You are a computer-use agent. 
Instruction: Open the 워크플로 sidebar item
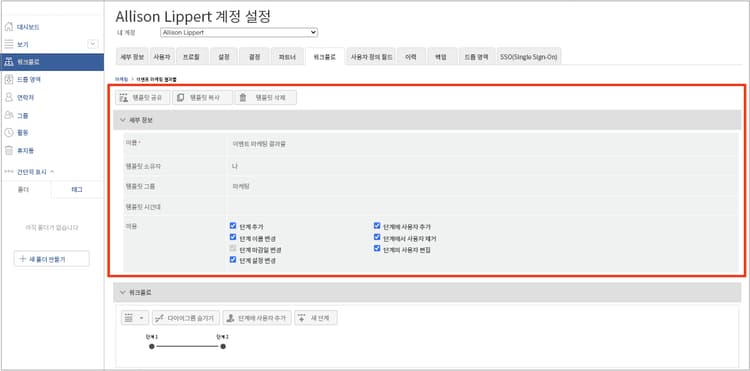(52, 62)
